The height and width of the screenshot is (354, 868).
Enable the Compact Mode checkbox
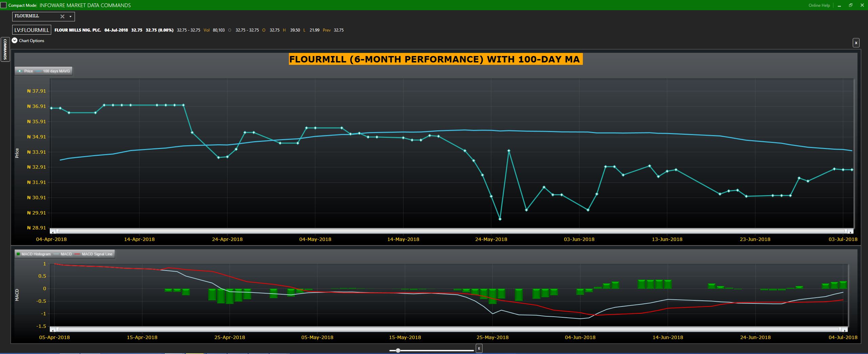pyautogui.click(x=3, y=5)
